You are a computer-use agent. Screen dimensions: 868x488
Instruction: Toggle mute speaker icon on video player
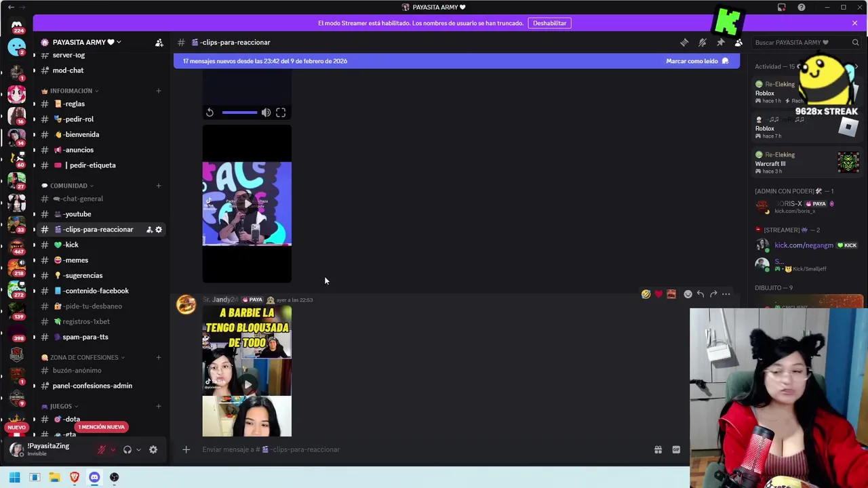pyautogui.click(x=266, y=113)
